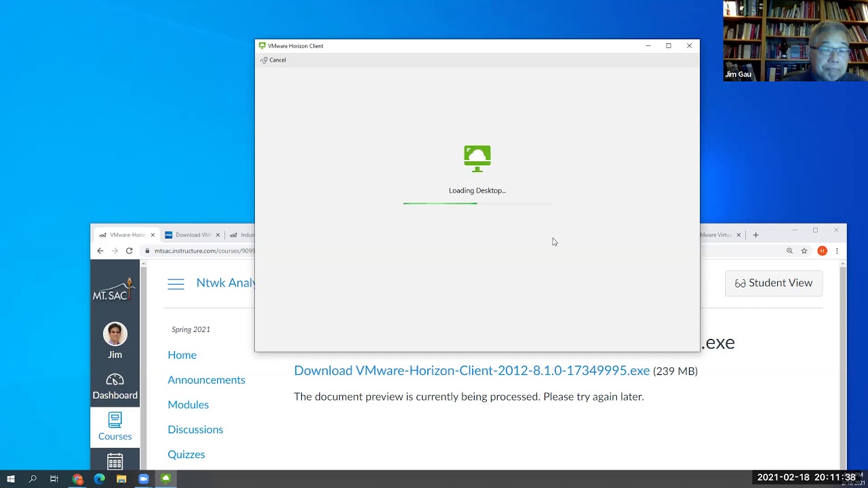Viewport: 868px width, 488px height.
Task: Open Zoom from taskbar
Action: (x=143, y=479)
